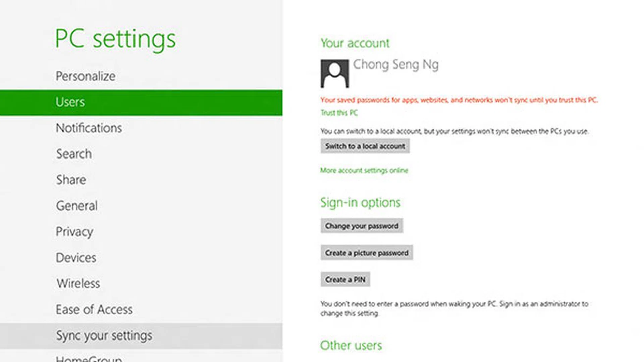Open the HomeGroup settings category
Image resolution: width=644 pixels, height=362 pixels.
click(x=89, y=359)
